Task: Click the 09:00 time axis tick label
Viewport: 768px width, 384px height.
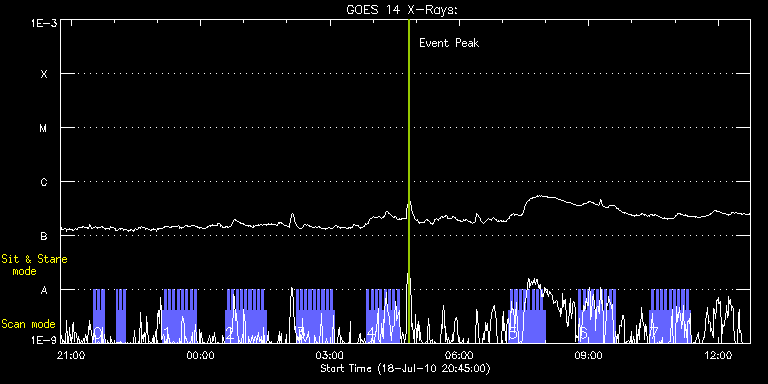Action: coord(589,355)
